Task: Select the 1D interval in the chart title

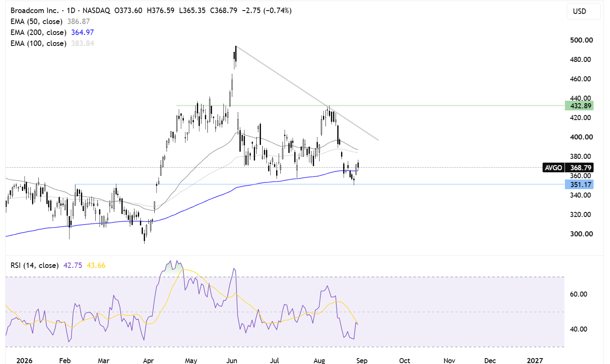Action: [71, 11]
